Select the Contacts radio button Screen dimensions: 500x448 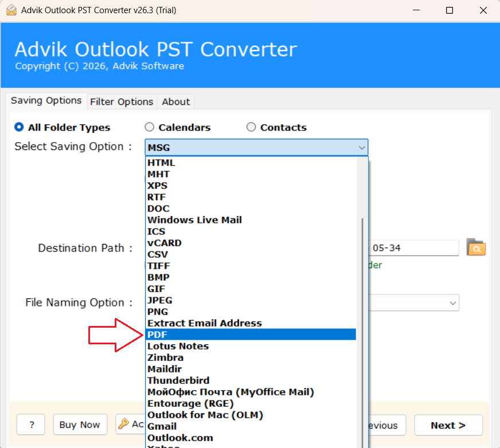point(251,127)
